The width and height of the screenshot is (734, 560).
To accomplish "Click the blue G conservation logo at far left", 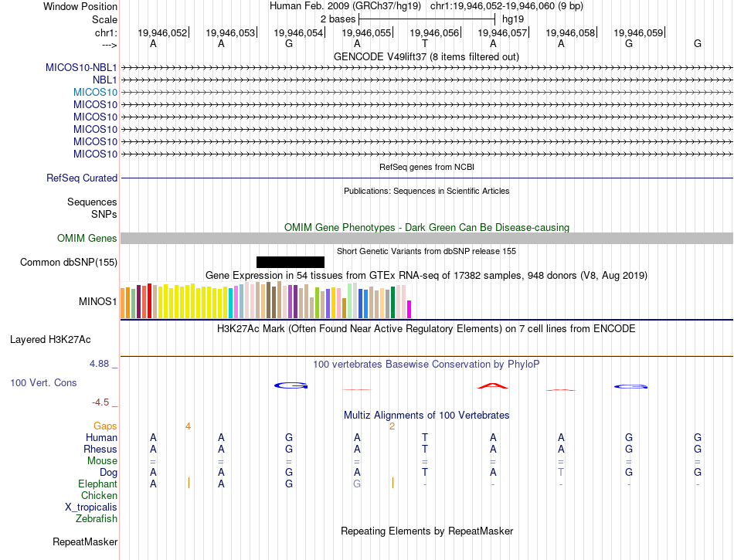I will (x=291, y=385).
